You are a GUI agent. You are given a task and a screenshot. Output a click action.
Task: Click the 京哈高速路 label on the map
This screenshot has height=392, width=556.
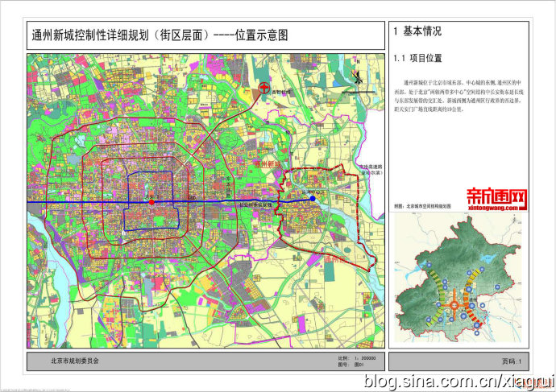click(373, 167)
